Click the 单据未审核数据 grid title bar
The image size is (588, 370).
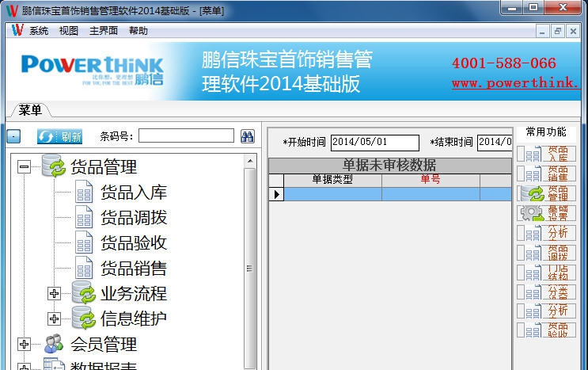(390, 166)
